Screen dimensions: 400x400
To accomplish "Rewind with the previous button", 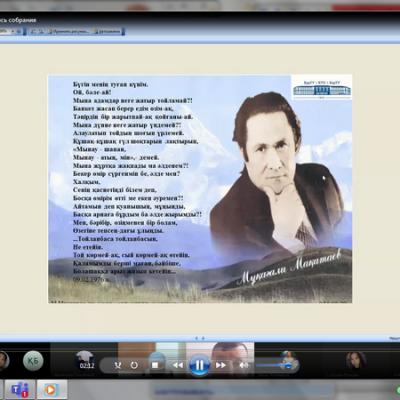I will click(x=178, y=365).
